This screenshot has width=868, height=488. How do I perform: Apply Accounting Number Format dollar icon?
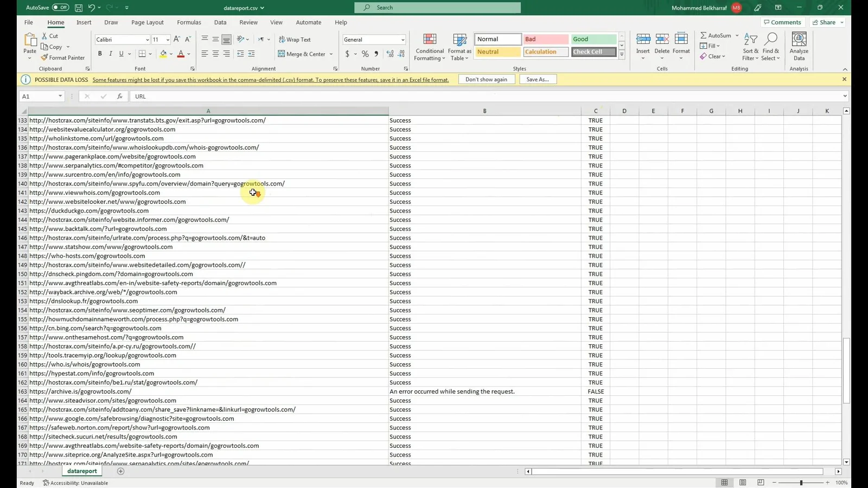tap(347, 54)
